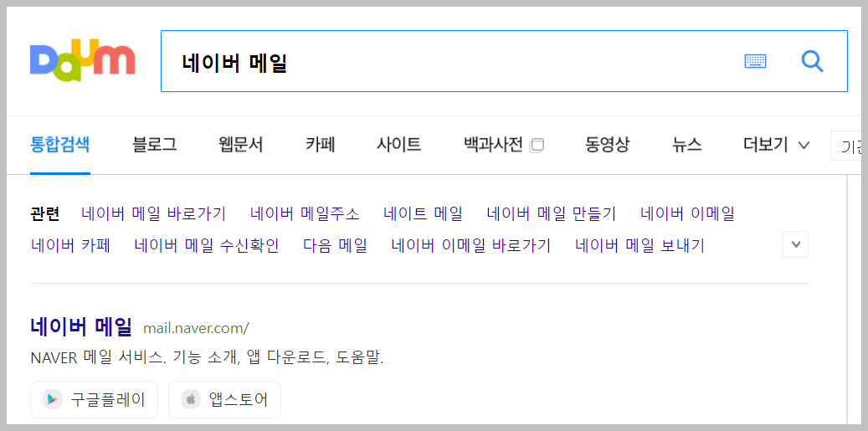Click related search 네이버 메일 바로가기
Screen dimensions: 868x431
[x=153, y=213]
